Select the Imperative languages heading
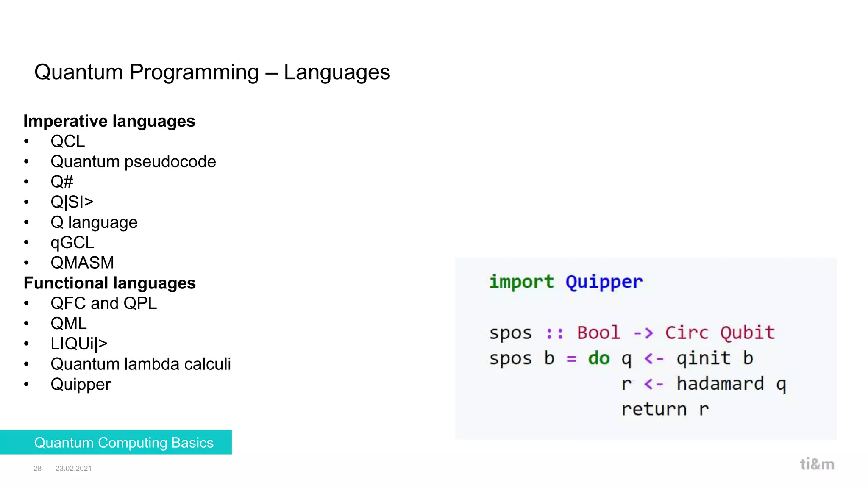 [109, 121]
